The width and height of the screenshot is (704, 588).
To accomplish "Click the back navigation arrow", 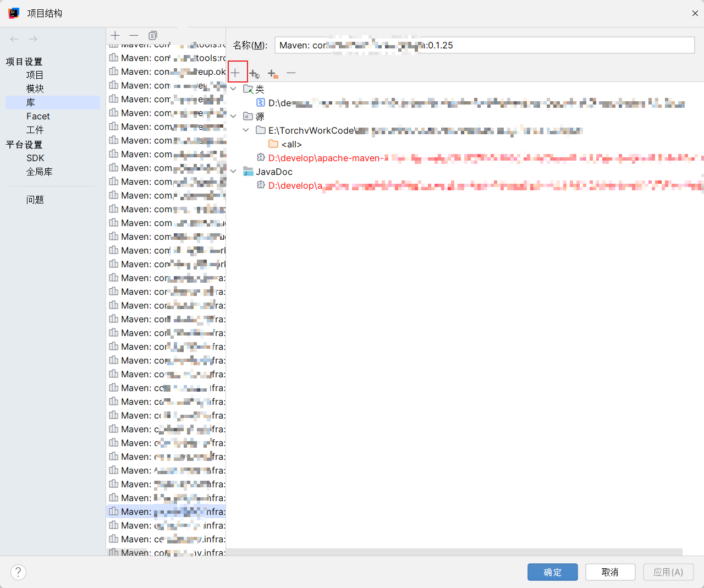I will tap(15, 39).
